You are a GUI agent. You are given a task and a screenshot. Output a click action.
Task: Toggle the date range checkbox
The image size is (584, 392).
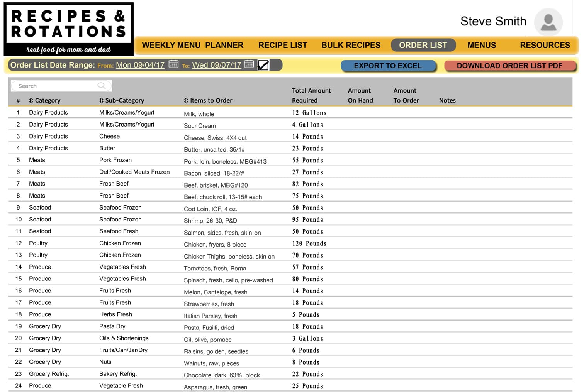pyautogui.click(x=263, y=65)
